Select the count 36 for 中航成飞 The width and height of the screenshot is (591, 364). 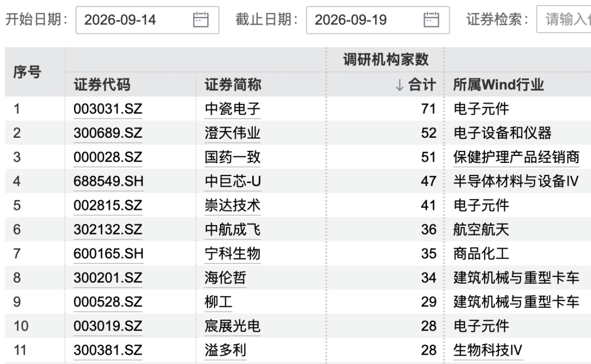[428, 229]
